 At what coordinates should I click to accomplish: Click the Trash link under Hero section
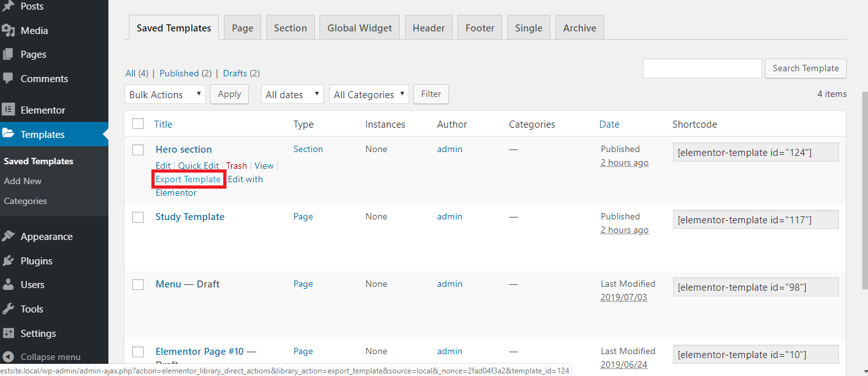[x=237, y=166]
